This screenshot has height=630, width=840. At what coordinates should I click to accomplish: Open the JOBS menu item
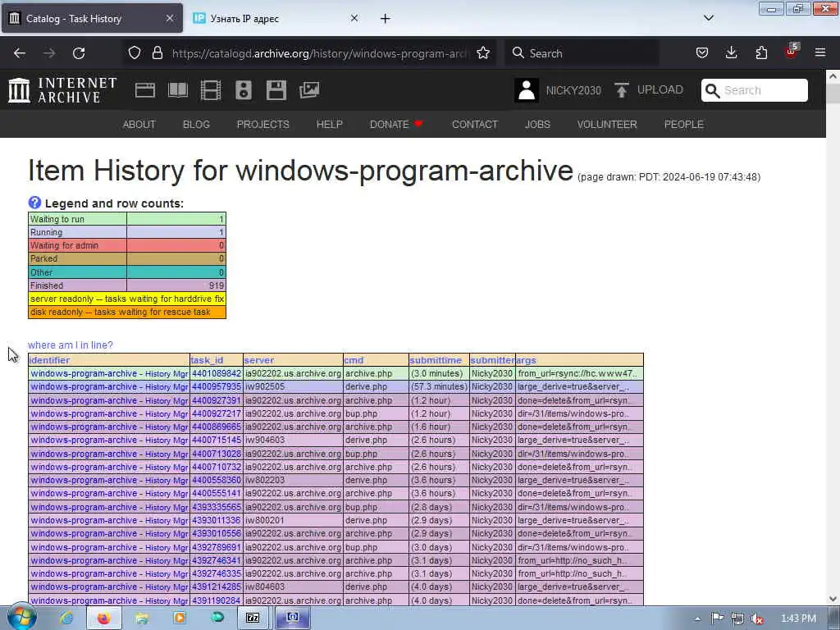click(537, 125)
